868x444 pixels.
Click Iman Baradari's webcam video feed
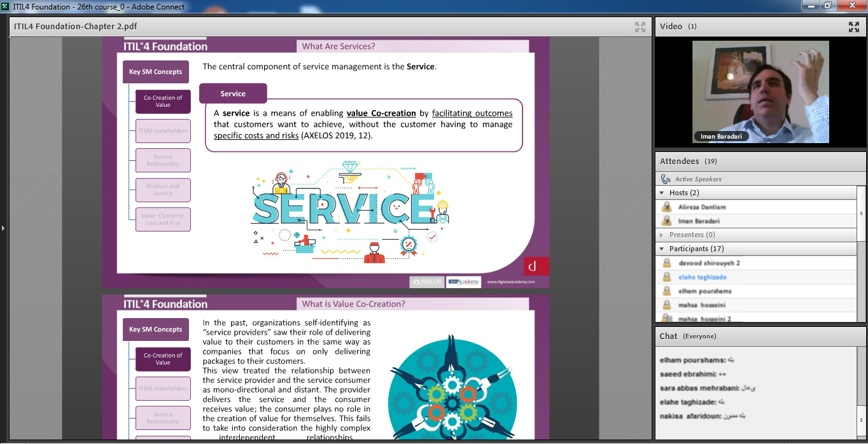click(x=760, y=92)
